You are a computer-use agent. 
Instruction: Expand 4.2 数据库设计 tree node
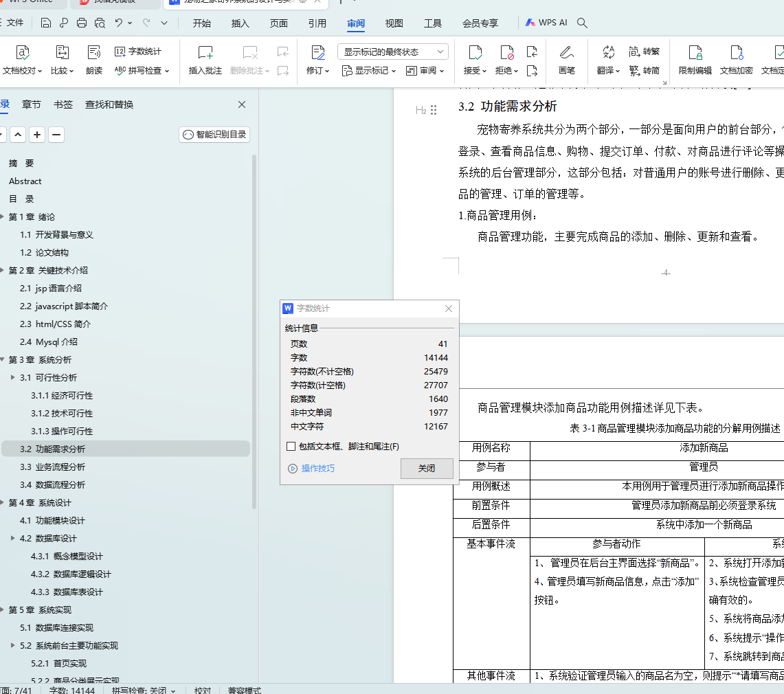click(12, 539)
